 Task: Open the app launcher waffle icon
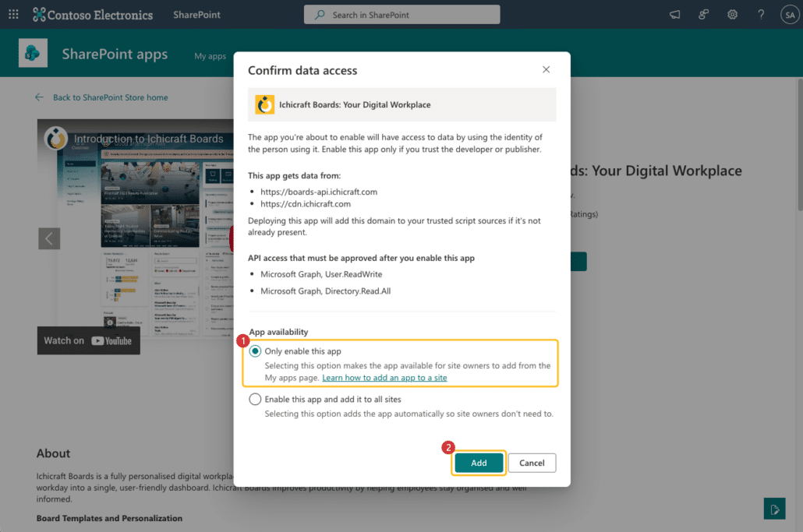13,15
